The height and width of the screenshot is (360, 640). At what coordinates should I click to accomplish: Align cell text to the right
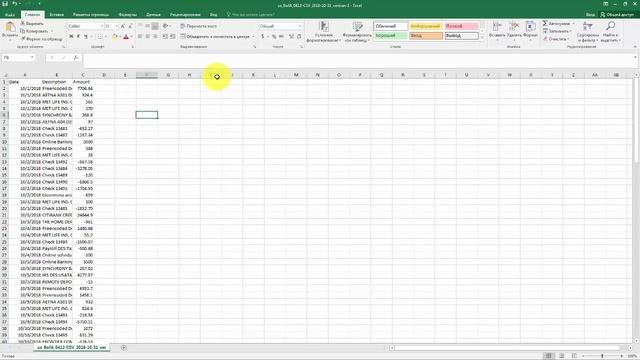coord(155,37)
